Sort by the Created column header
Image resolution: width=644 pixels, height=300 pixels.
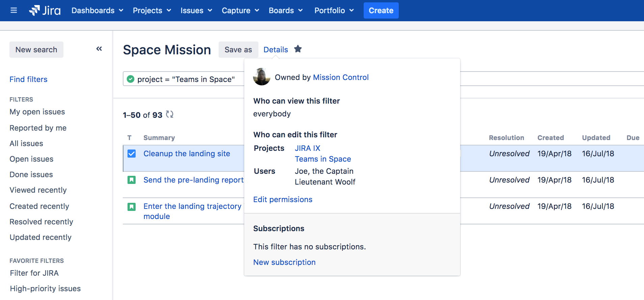click(x=551, y=138)
